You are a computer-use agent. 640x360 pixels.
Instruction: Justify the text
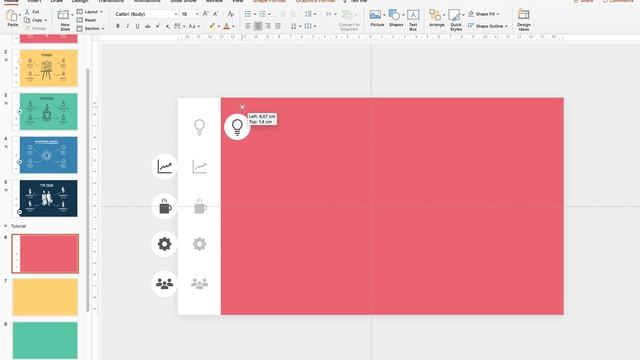tap(278, 26)
